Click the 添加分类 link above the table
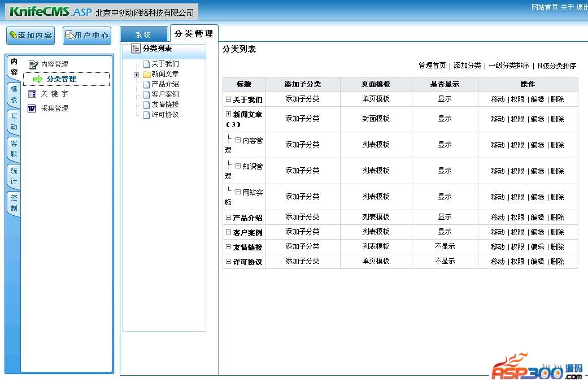The height and width of the screenshot is (382, 588). [x=467, y=66]
